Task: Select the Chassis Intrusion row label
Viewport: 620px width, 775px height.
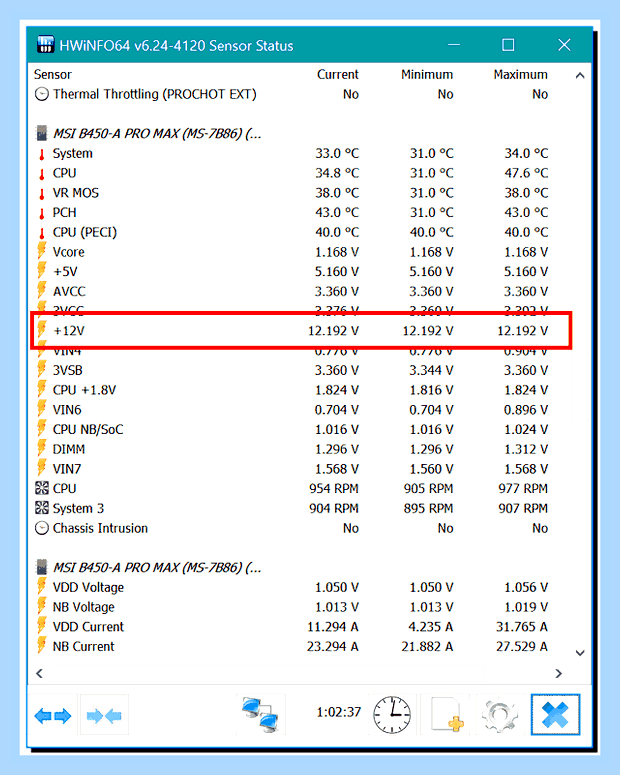Action: 100,528
